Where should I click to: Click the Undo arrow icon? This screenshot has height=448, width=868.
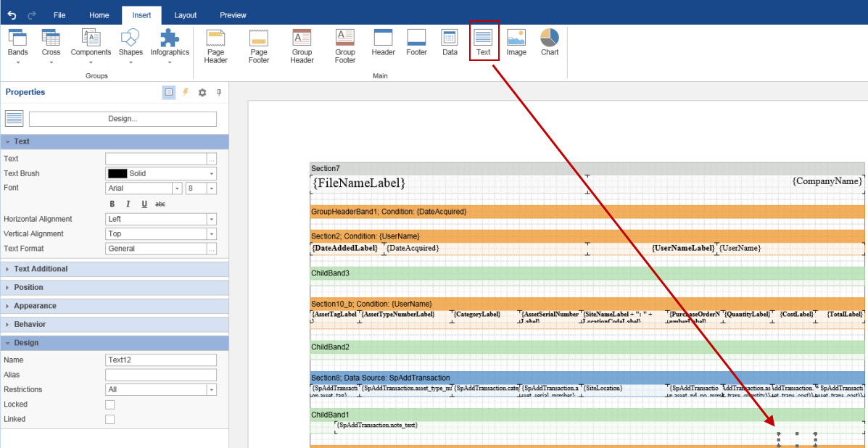(12, 14)
